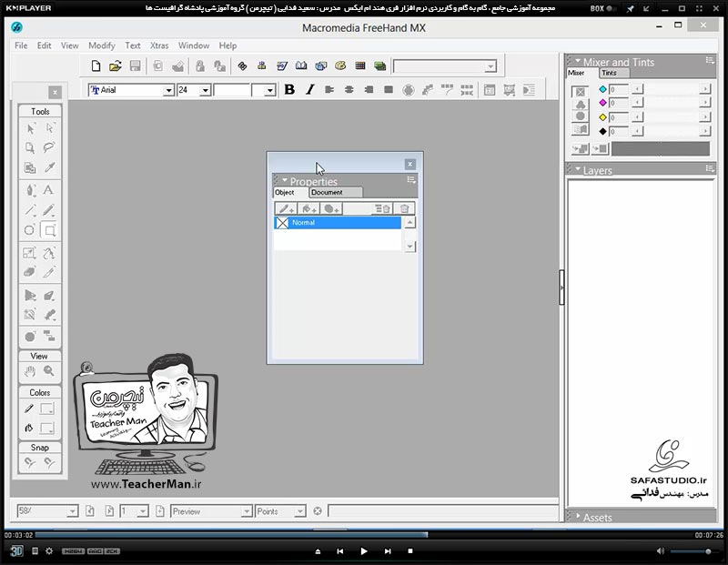Select the Eyedropper tool

click(50, 167)
